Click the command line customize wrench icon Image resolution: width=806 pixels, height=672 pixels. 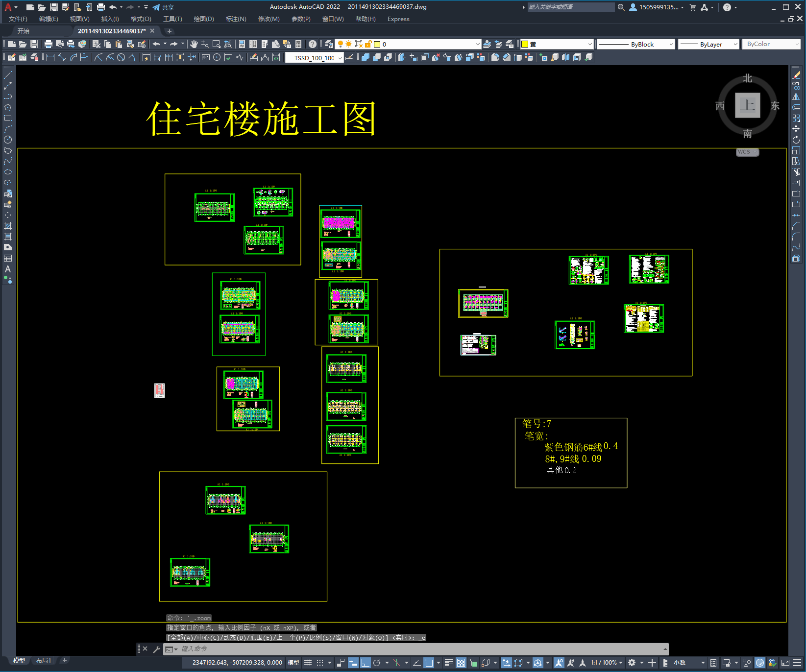[x=157, y=649]
